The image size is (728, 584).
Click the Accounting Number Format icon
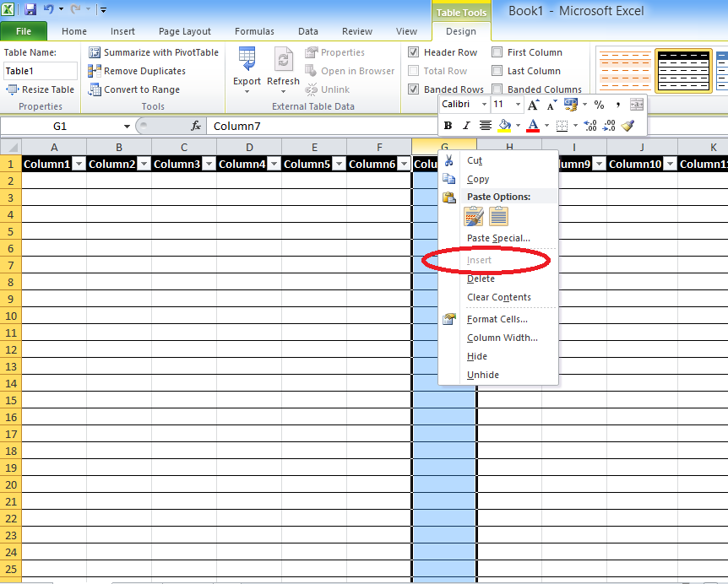(571, 105)
